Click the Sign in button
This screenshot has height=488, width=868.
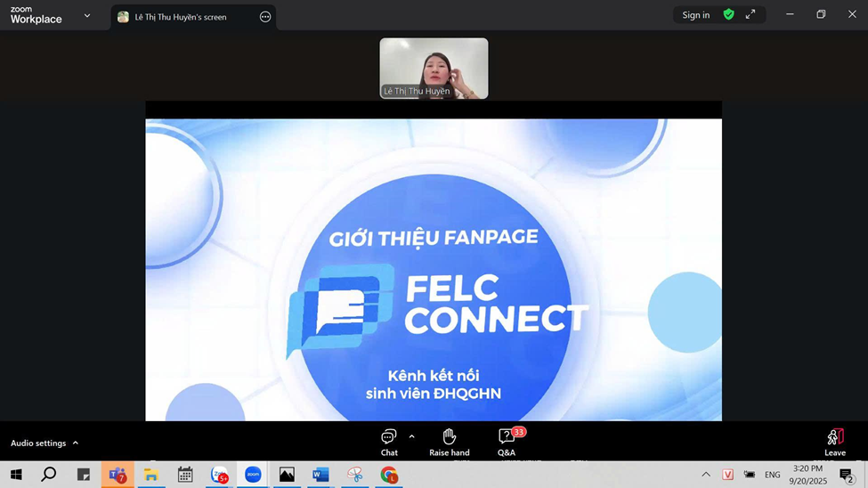(x=696, y=15)
